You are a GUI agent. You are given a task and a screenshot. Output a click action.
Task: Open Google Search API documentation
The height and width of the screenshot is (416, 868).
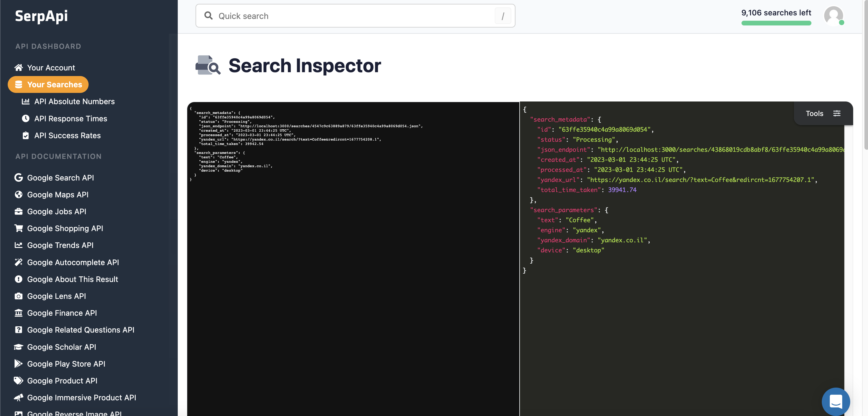(61, 178)
